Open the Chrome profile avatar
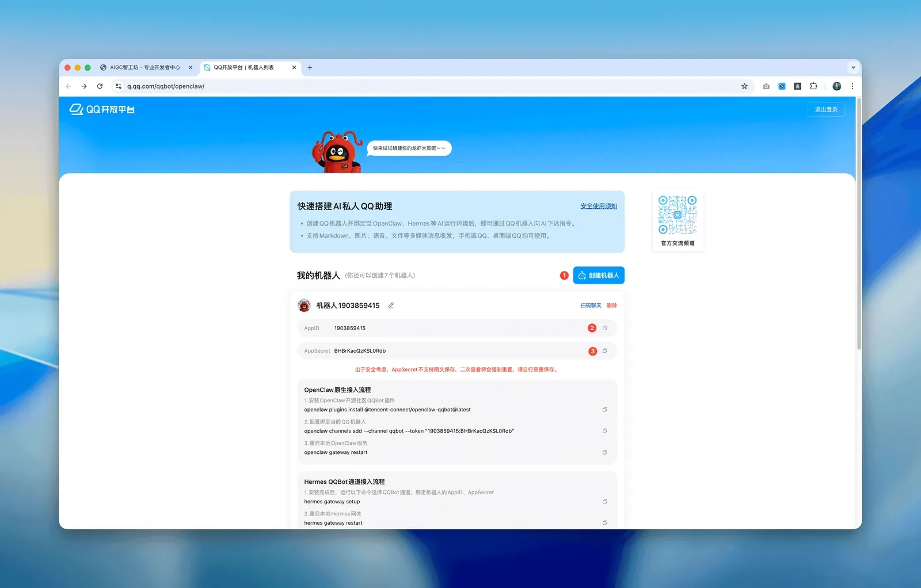 [837, 86]
